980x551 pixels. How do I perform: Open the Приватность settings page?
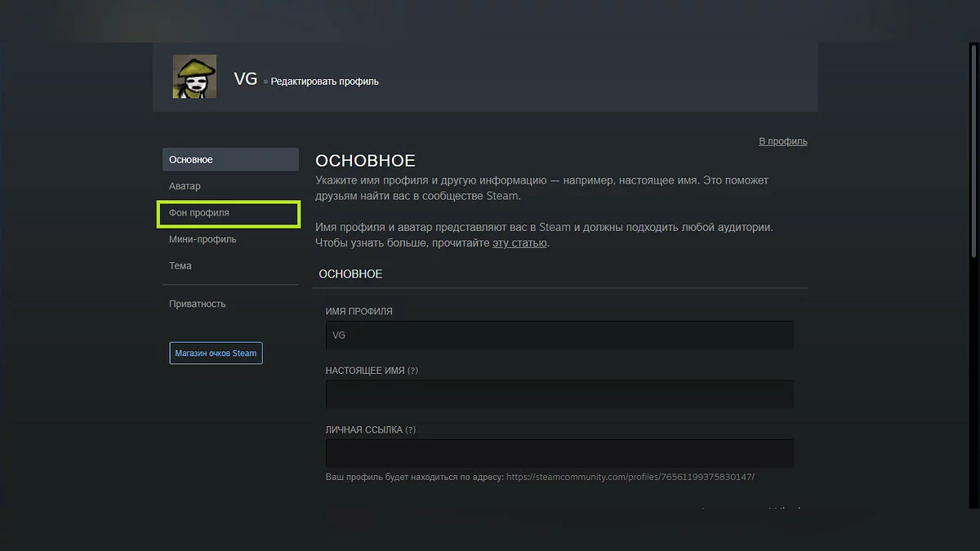(x=197, y=304)
